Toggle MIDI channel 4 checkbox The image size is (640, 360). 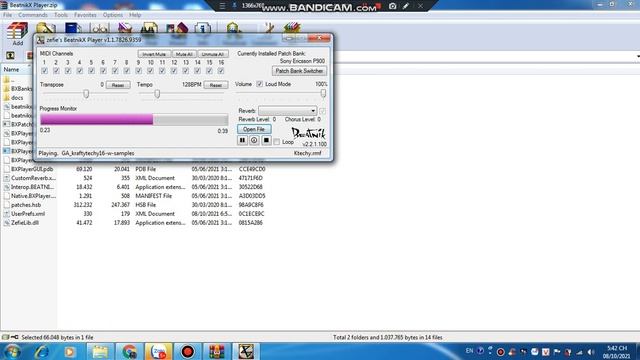point(80,71)
